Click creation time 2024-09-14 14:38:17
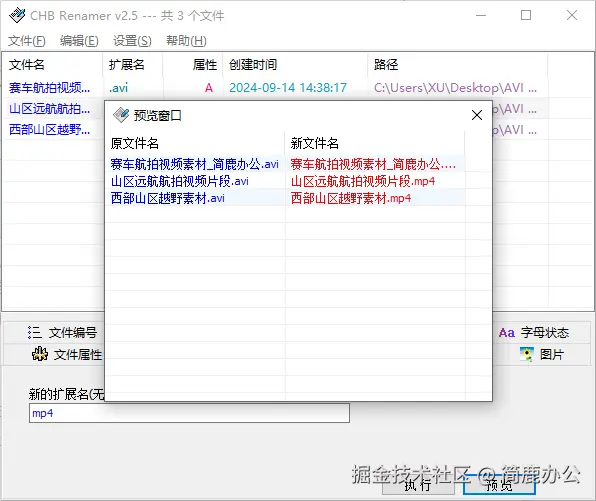Viewport: 596px width, 501px height. pos(288,88)
